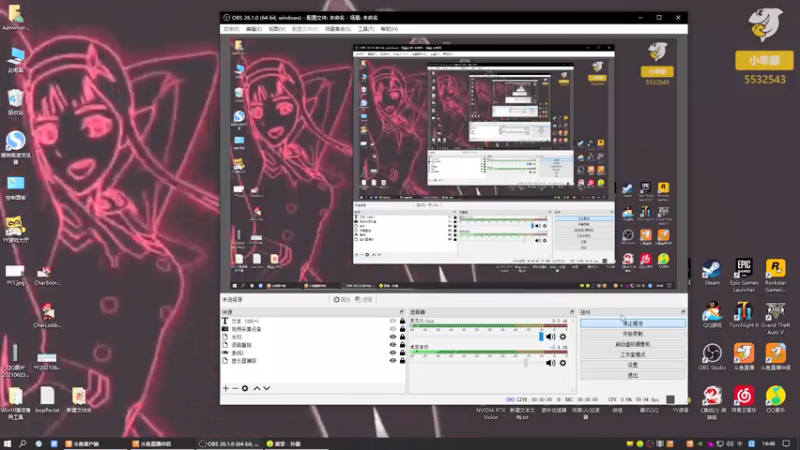Unlock the display capture source lock
Viewport: 800px width, 450px height.
pos(402,360)
